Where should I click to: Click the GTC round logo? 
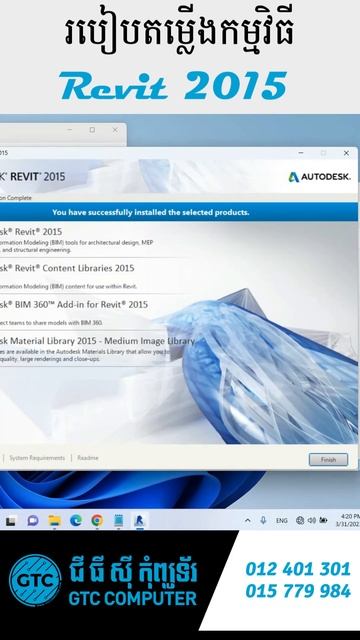35,579
